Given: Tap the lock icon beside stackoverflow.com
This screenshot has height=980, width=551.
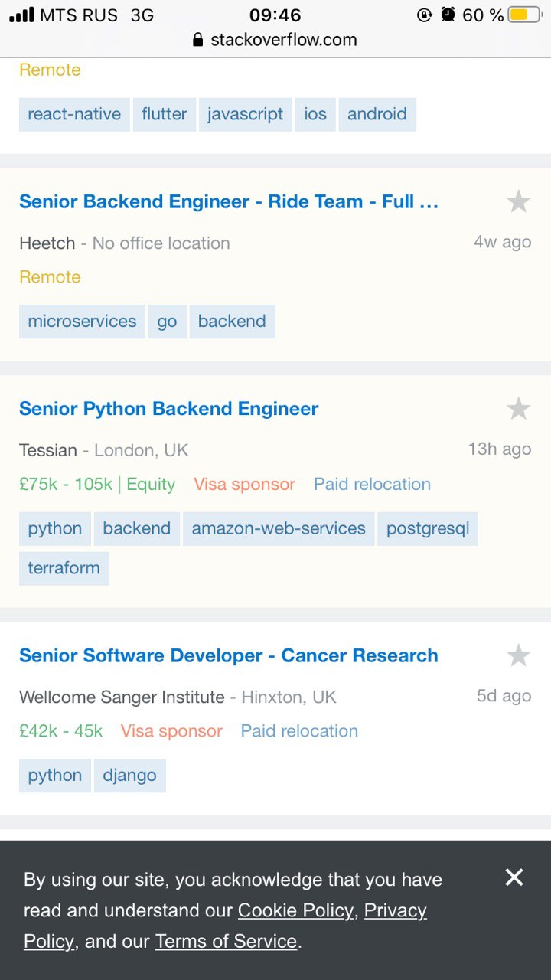Looking at the screenshot, I should [x=198, y=40].
